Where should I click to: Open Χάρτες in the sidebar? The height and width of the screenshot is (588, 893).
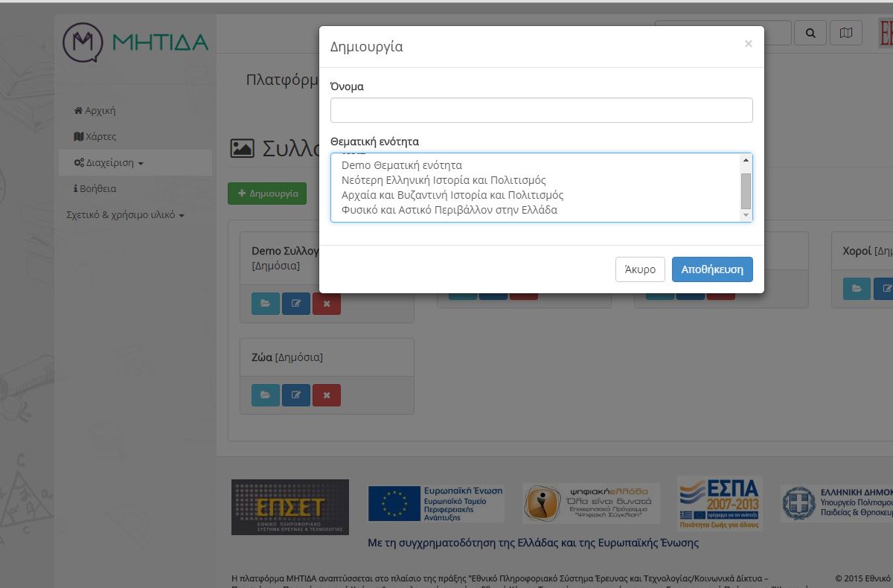95,137
